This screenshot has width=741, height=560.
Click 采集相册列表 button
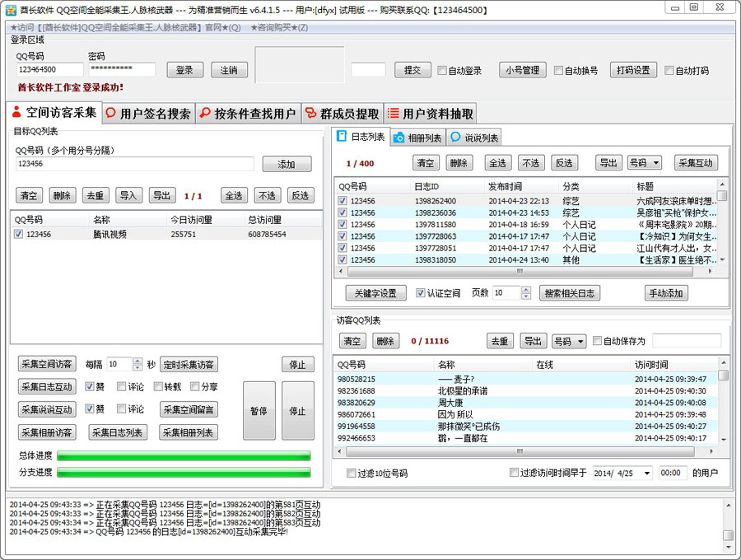pyautogui.click(x=189, y=432)
